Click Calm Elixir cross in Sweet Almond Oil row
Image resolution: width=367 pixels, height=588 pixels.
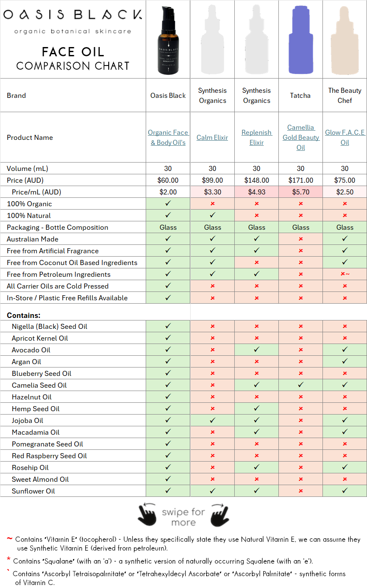212,479
